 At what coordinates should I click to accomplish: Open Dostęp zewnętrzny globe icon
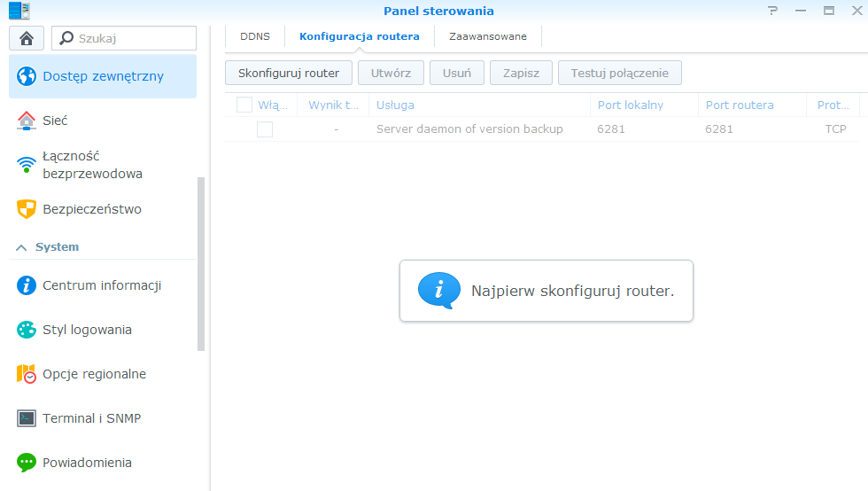coord(27,76)
